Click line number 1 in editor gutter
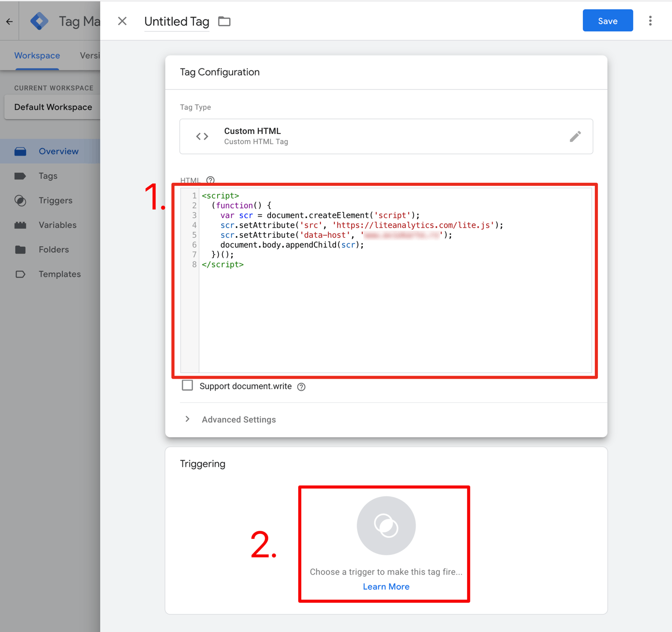 [x=194, y=195]
